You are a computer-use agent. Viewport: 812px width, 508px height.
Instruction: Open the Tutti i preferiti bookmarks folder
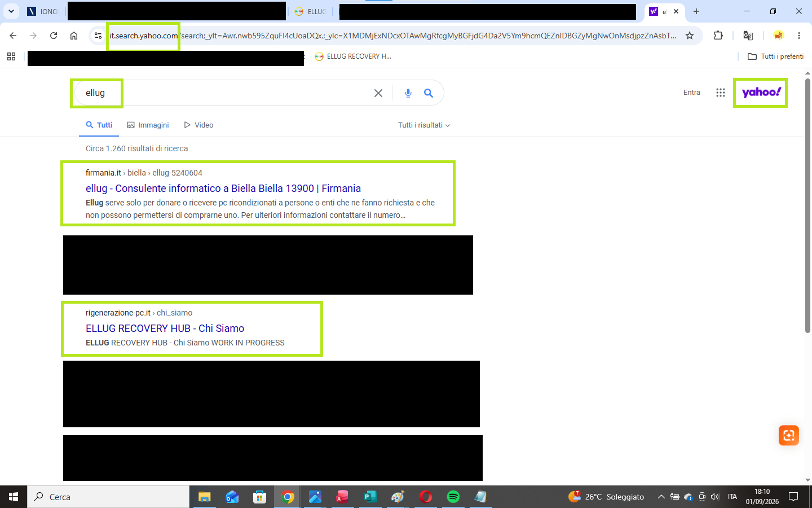[x=775, y=56]
